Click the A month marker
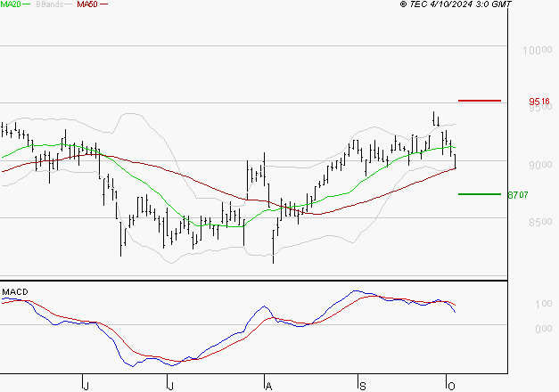Viewport: 559px width, 392px height. point(269,387)
